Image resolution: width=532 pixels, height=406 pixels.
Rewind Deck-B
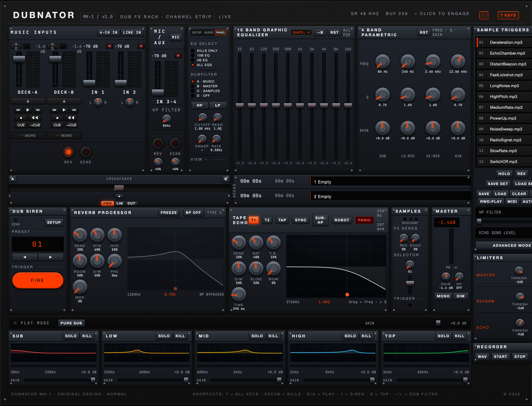click(x=71, y=118)
